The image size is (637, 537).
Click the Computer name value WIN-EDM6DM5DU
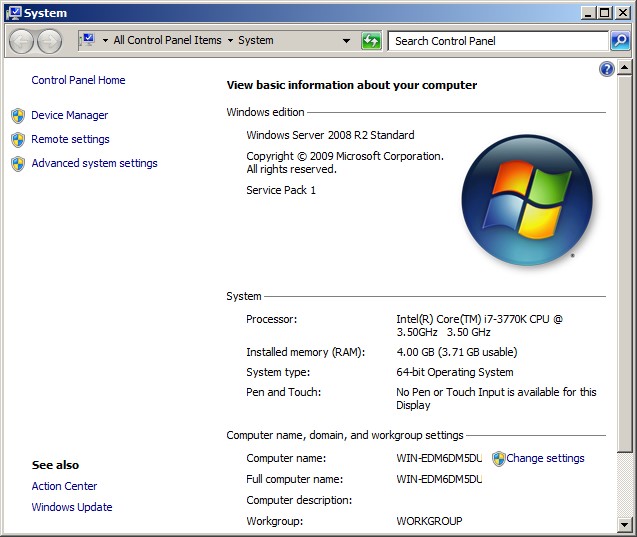[x=439, y=458]
